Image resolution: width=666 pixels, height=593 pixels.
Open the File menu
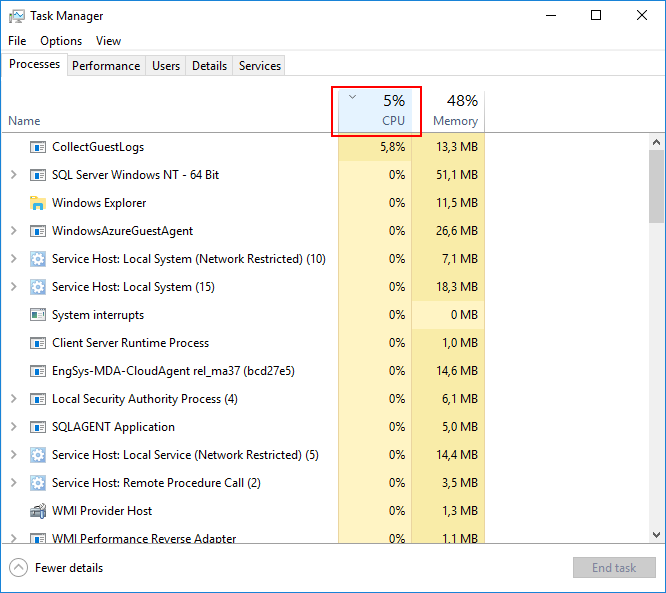tap(17, 41)
